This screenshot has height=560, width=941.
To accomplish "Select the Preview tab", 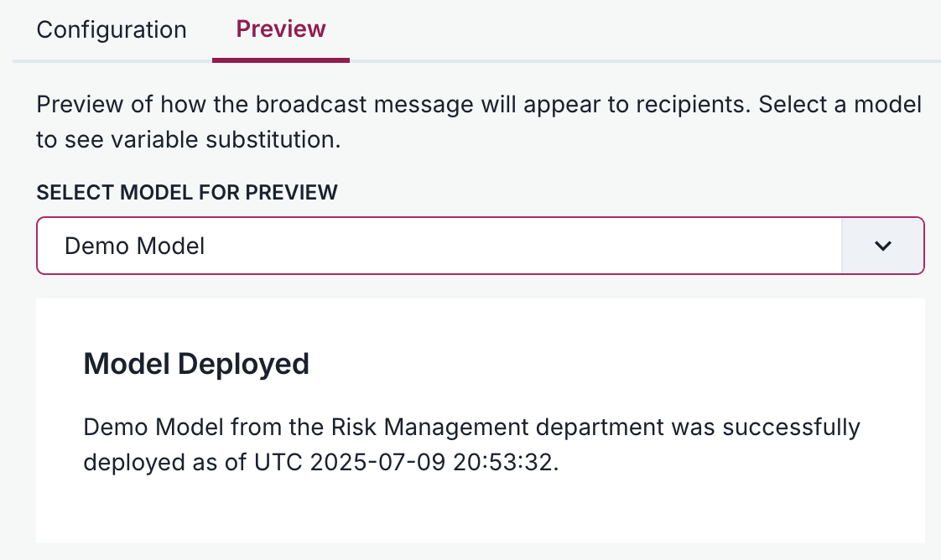I will (280, 28).
